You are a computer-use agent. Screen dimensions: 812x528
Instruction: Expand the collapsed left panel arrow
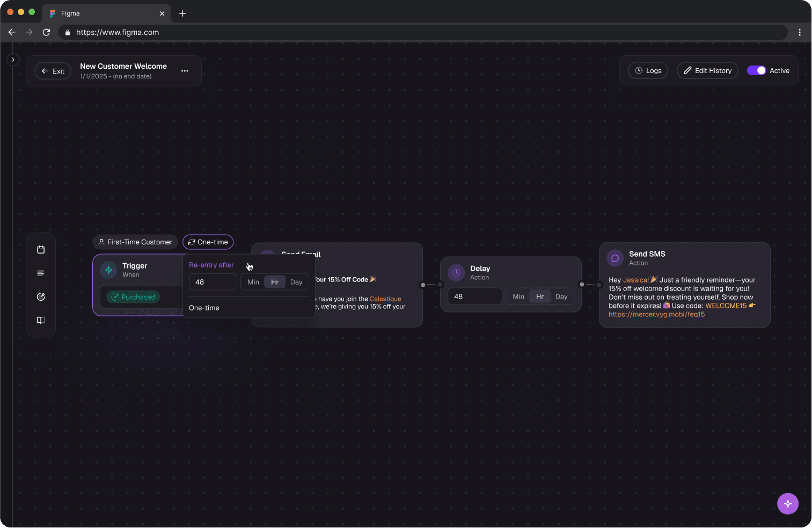(x=12, y=59)
